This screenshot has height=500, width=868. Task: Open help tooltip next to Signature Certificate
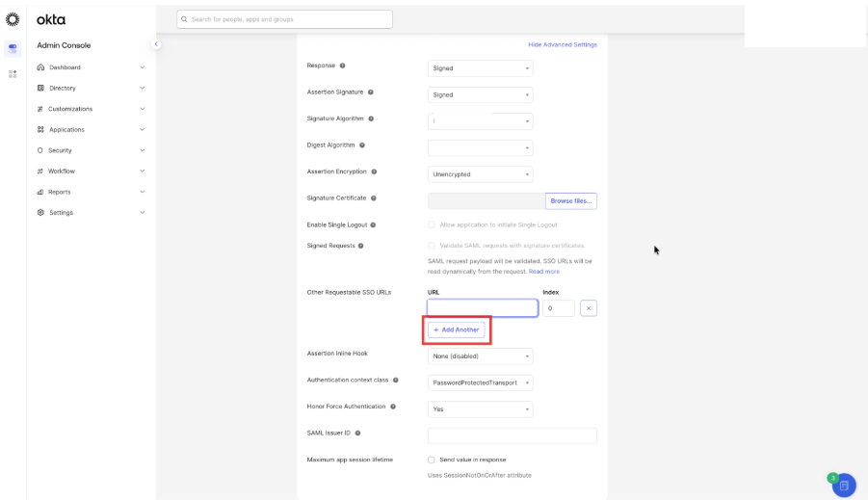pos(374,198)
